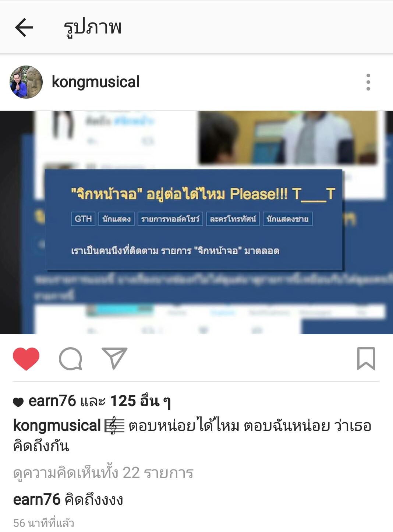Screen dimensions: 393x532
Task: Tap the small black heart likes icon
Action: [18, 402]
